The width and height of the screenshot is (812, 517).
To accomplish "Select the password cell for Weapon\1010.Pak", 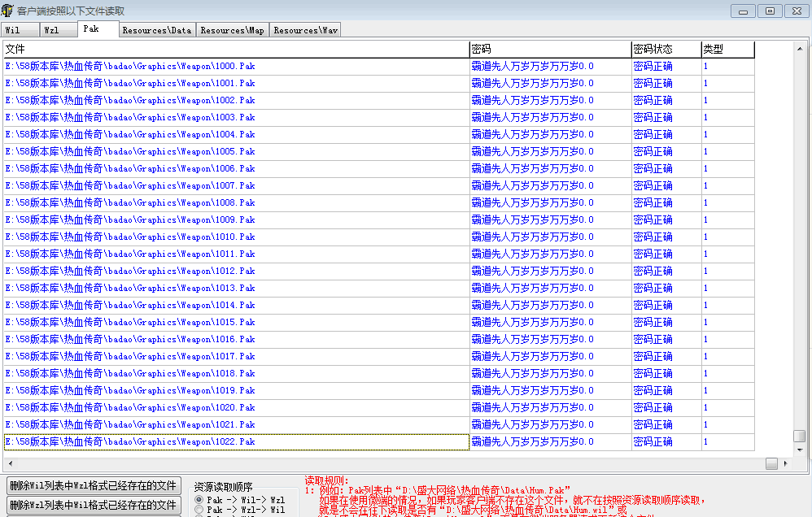I will pos(550,237).
